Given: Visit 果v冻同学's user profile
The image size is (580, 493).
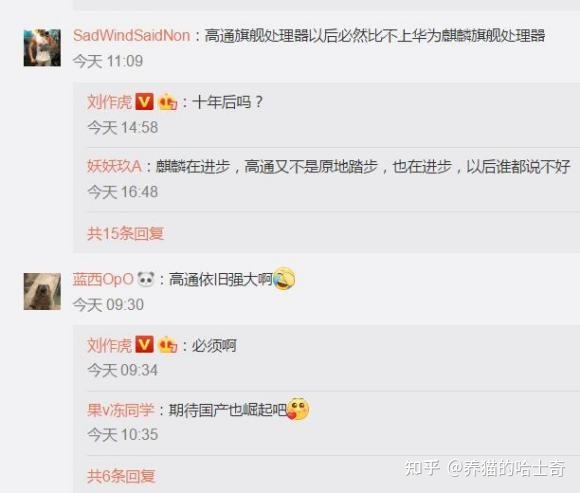Looking at the screenshot, I should (121, 410).
